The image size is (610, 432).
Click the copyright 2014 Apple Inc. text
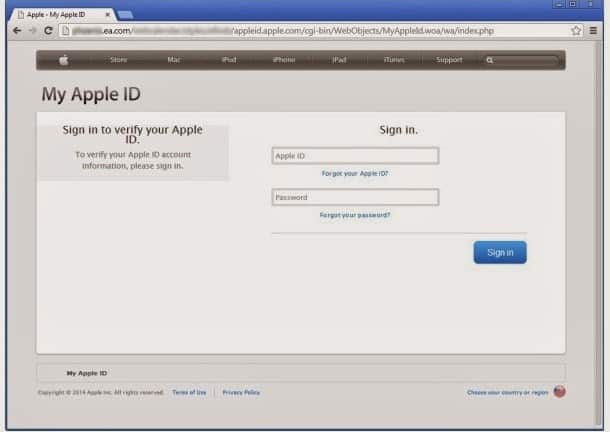(101, 392)
